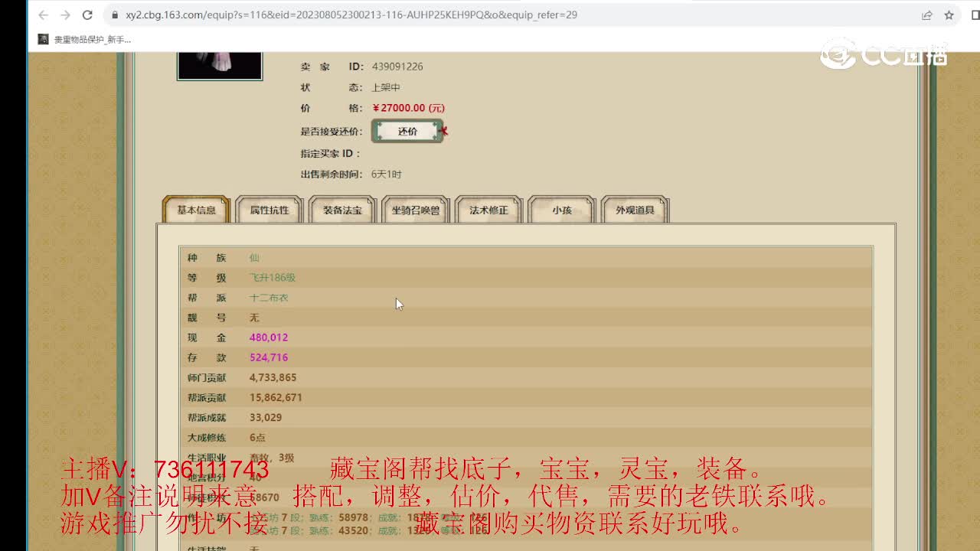View the 法术修正 tab
The width and height of the screenshot is (980, 551).
point(488,209)
